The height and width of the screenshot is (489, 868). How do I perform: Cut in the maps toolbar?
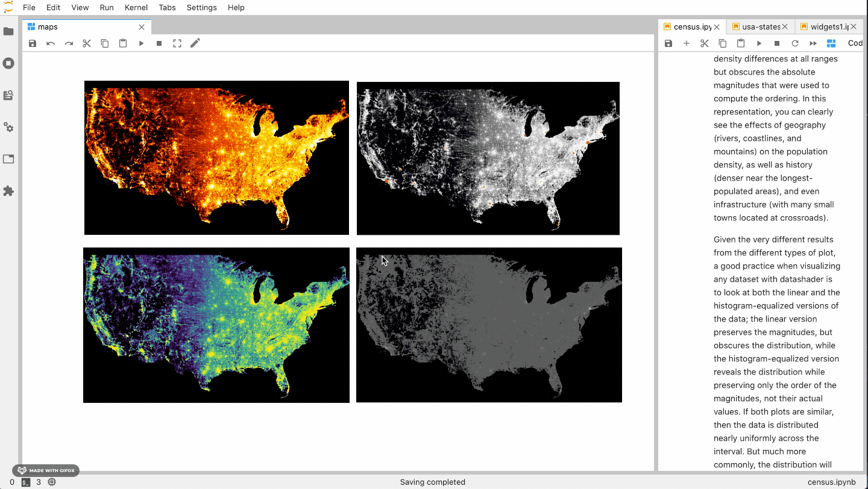click(x=87, y=43)
